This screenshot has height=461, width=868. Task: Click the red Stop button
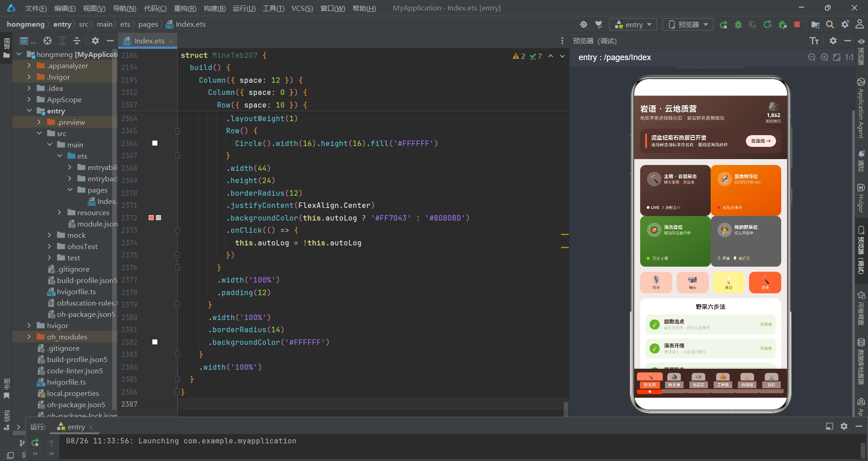(797, 24)
